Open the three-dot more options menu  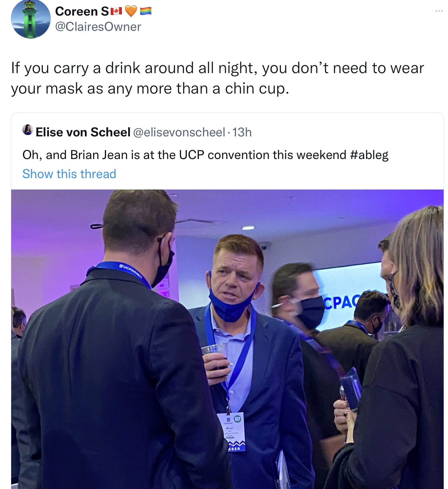tap(439, 11)
